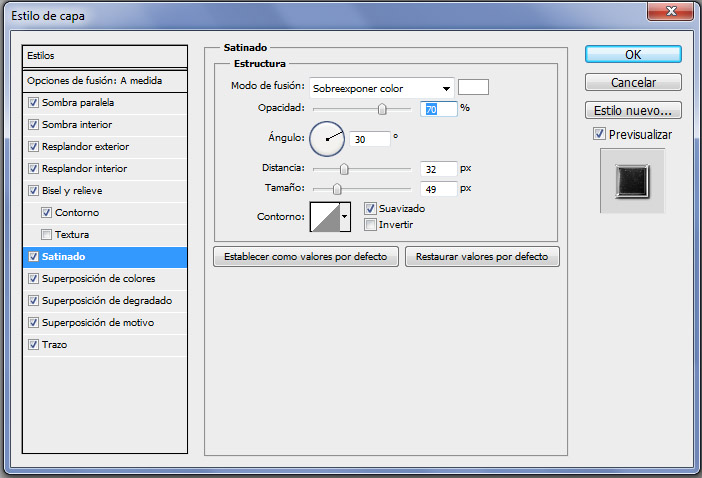Click the Distancia value field
Viewport: 702px width, 478px height.
439,169
